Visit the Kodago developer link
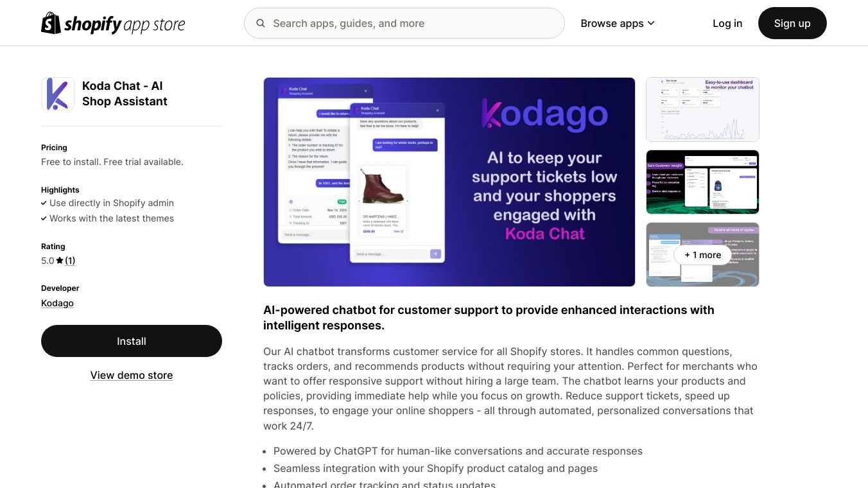The width and height of the screenshot is (868, 488). pos(57,303)
